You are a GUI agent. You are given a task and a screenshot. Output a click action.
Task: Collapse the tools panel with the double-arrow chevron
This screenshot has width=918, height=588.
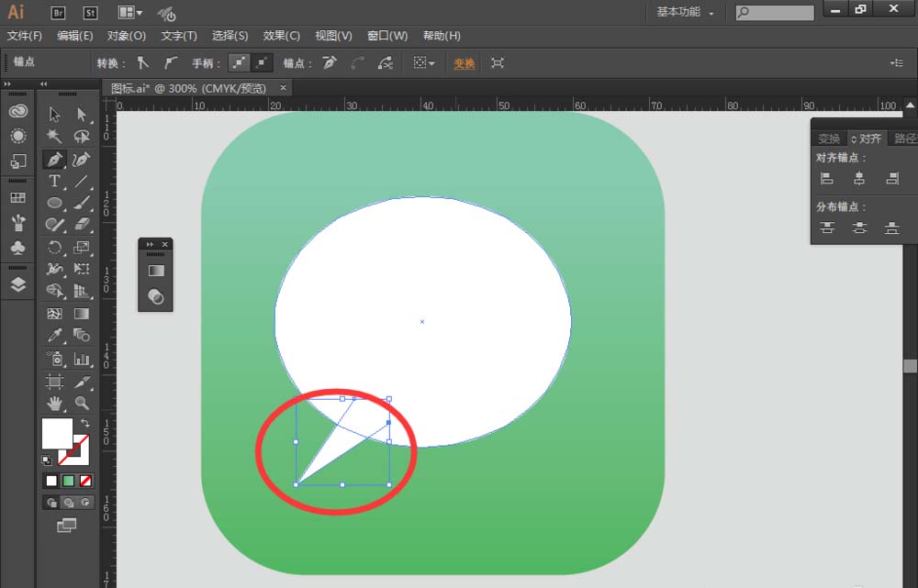pos(42,83)
